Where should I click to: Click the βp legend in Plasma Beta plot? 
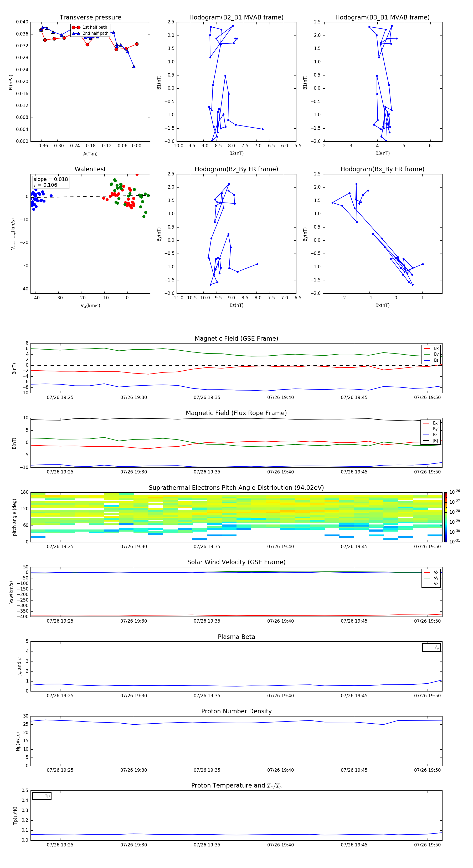[x=431, y=647]
